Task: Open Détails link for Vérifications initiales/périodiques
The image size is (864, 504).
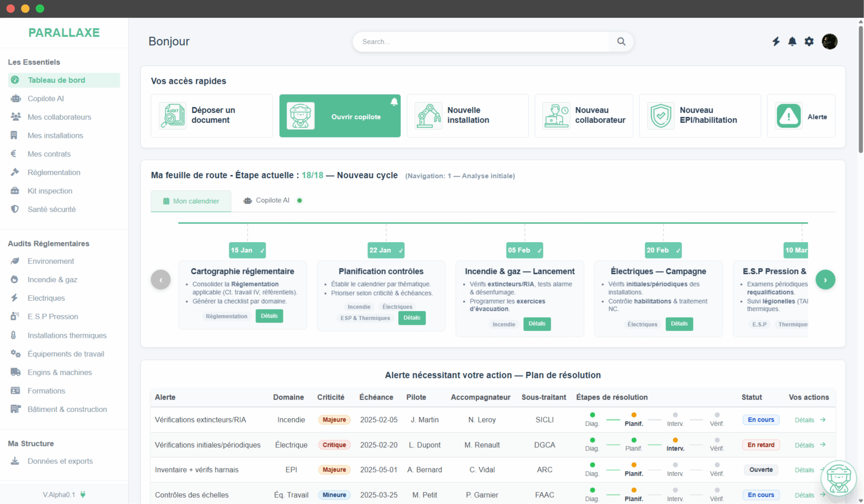Action: (x=804, y=445)
